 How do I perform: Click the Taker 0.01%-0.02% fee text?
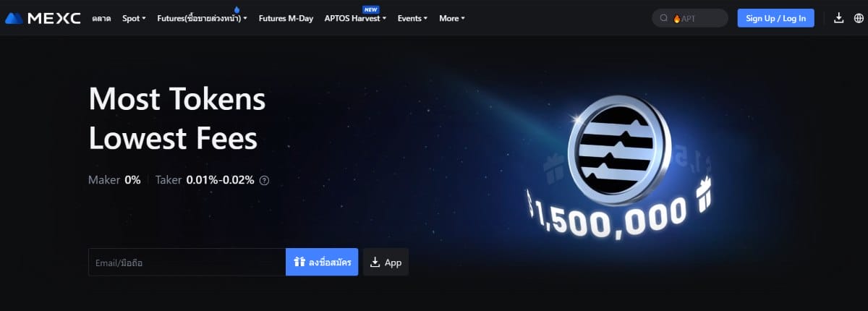(205, 180)
